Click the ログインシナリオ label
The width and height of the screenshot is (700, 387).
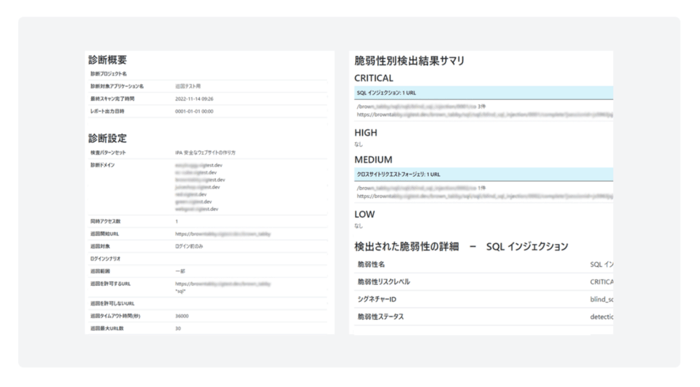tap(105, 259)
